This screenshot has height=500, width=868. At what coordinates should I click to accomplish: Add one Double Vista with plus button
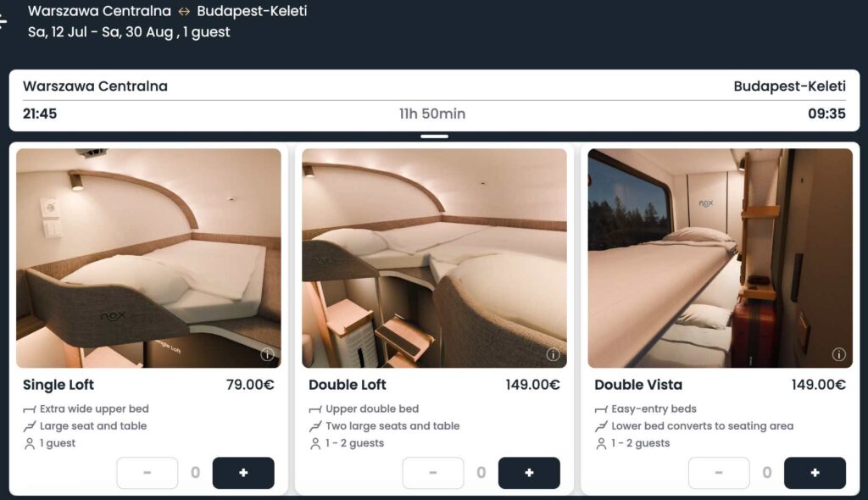pos(815,473)
